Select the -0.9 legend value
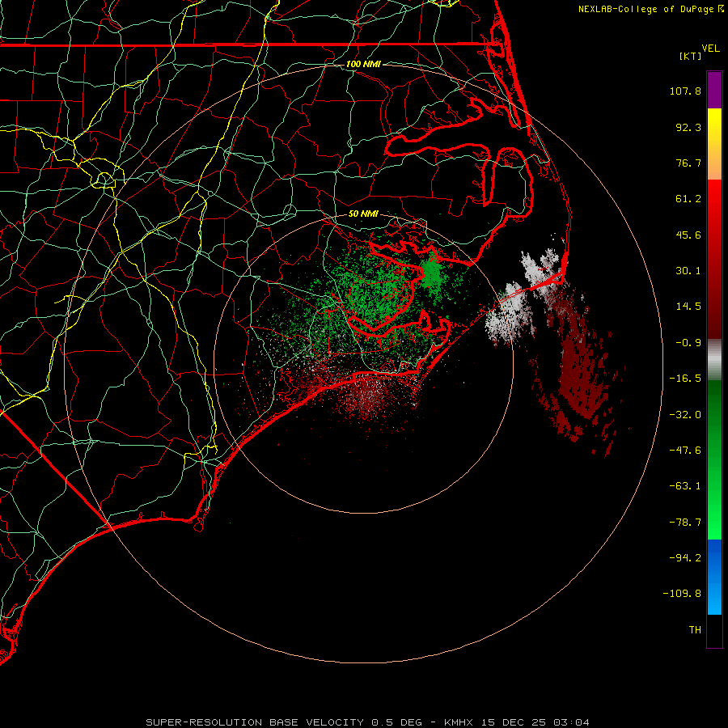Screen dimensions: 728x728 (x=688, y=343)
